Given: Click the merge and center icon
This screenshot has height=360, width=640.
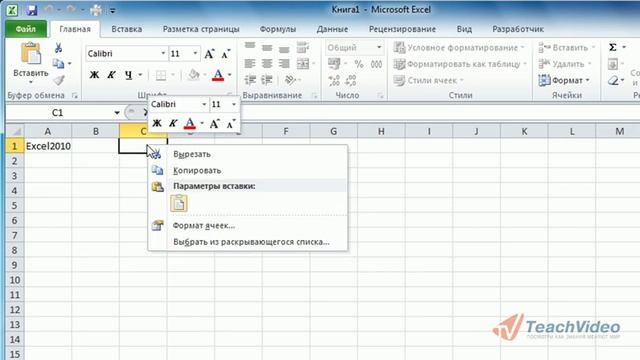Looking at the screenshot, I should (x=303, y=63).
